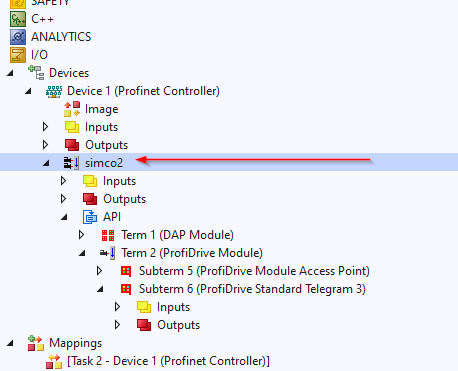Collapse the Devices tree node
Viewport: 458px width, 371px height.
click(10, 73)
